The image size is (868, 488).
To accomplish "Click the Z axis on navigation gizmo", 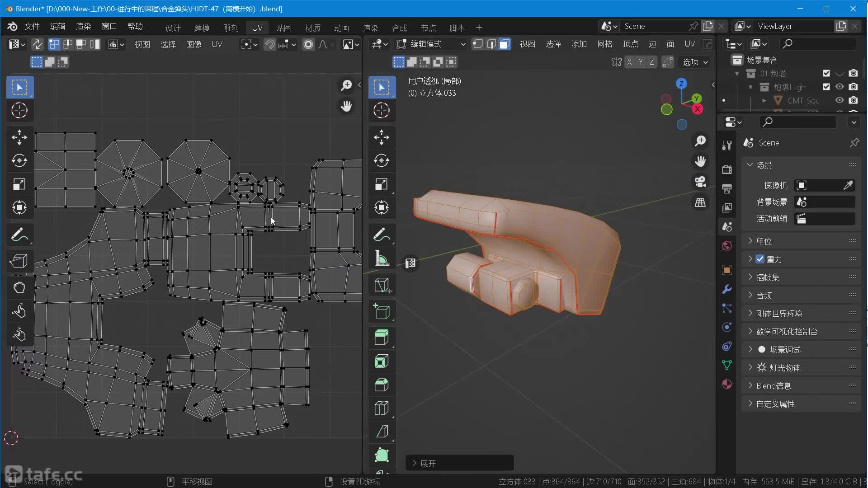I will [681, 84].
